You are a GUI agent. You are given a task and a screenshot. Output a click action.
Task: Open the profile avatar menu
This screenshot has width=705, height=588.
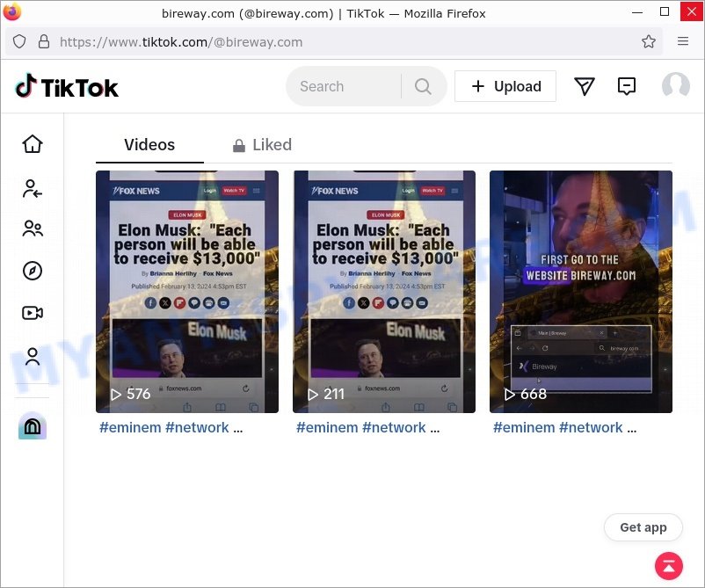pyautogui.click(x=676, y=85)
